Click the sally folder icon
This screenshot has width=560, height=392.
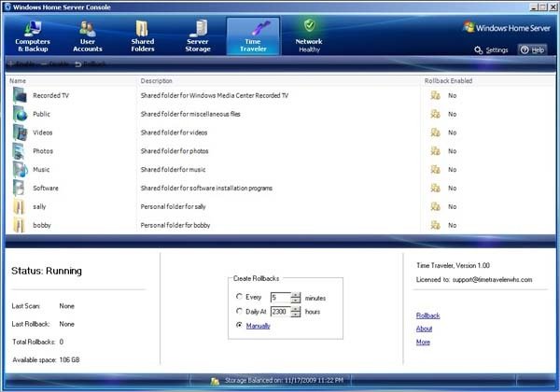click(x=19, y=206)
